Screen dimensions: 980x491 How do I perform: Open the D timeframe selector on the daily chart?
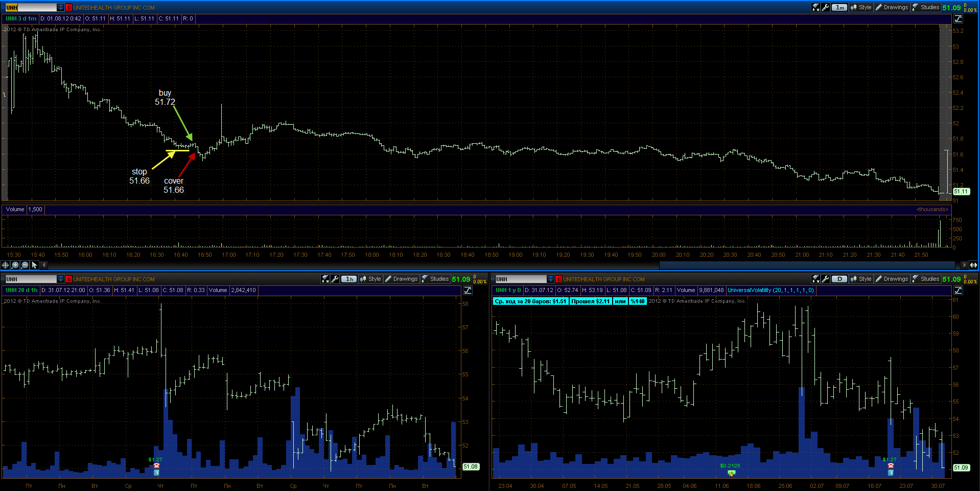839,279
